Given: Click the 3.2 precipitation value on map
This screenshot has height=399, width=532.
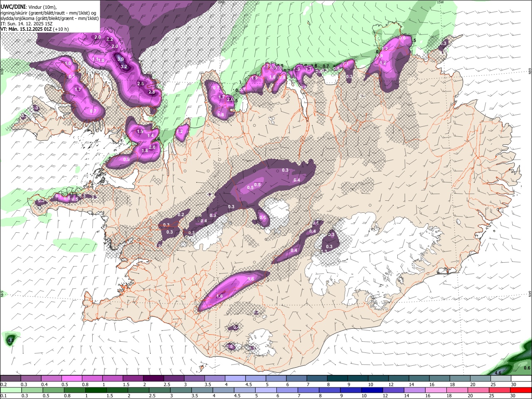Looking at the screenshot, I should coord(123,66).
